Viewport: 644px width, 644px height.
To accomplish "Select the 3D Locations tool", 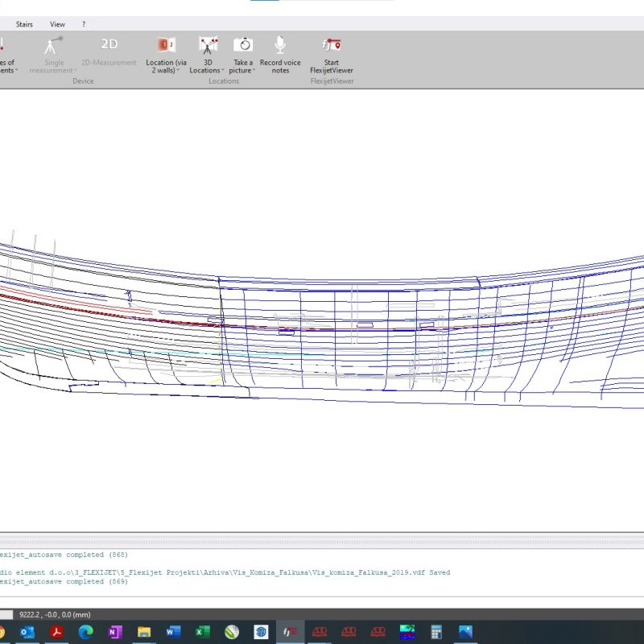I will 208,45.
